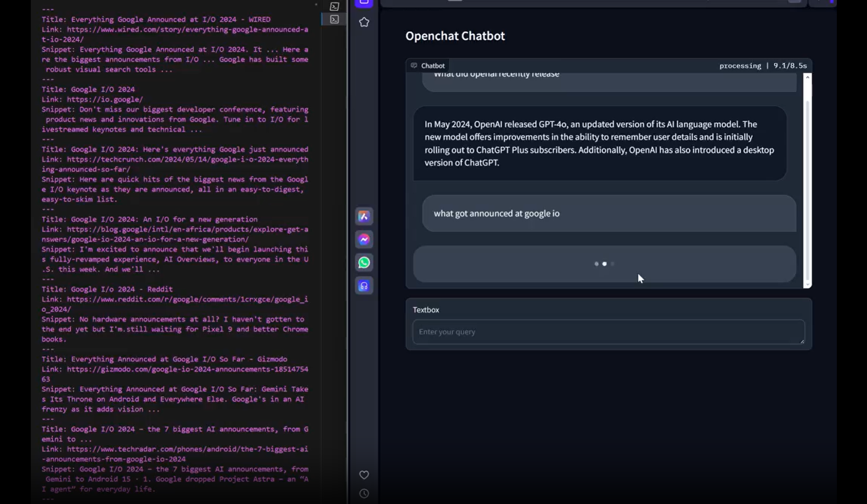Click 'An I/O for a new generation' title line
Screen dimensions: 867x504
pos(149,219)
